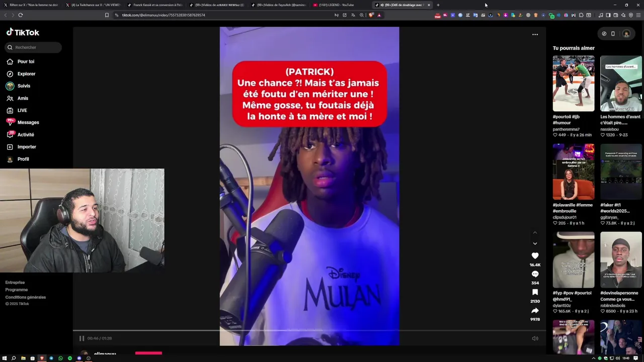Open the Windows Start menu
Viewport: 644px width, 362px height.
5,358
